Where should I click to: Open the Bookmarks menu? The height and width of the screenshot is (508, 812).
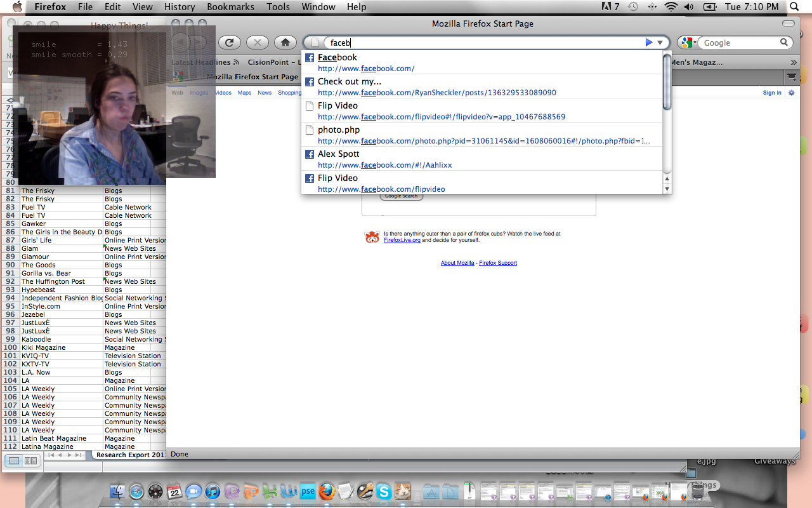tap(230, 7)
